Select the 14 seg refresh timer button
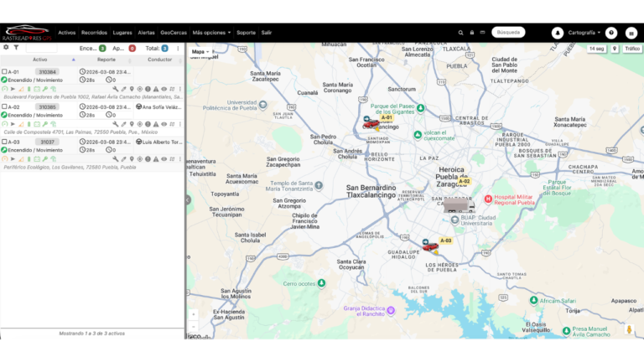 coord(596,49)
